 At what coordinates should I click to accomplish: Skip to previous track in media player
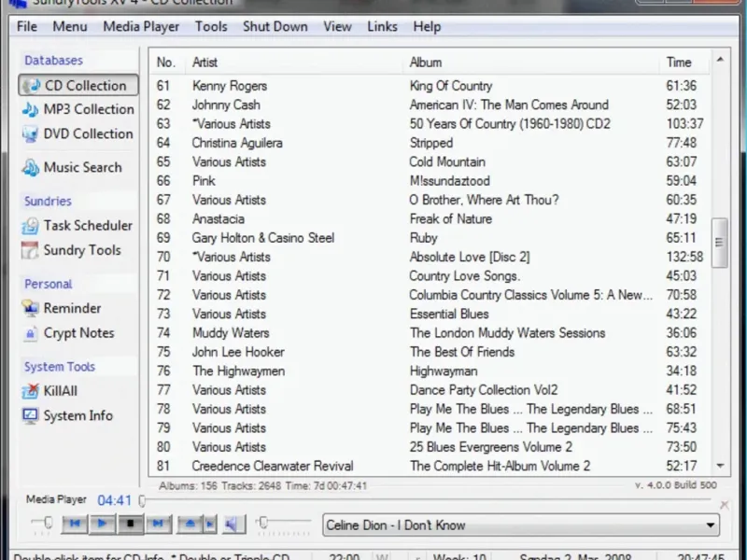coord(75,524)
